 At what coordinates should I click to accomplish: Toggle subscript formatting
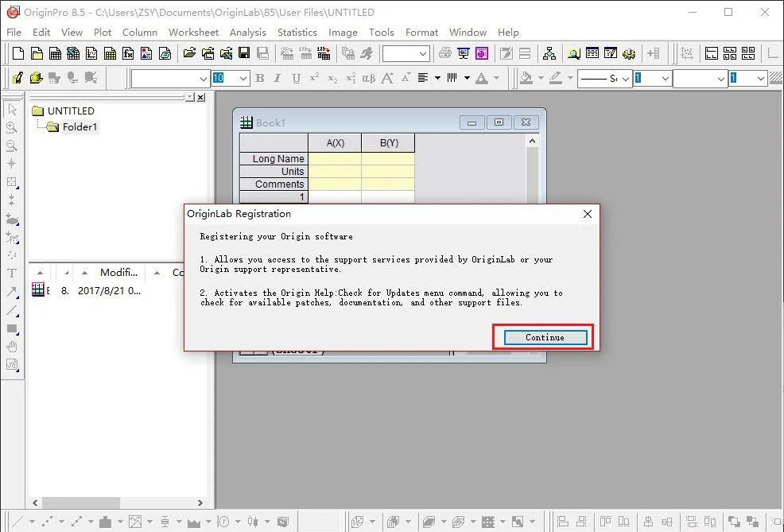(x=332, y=78)
